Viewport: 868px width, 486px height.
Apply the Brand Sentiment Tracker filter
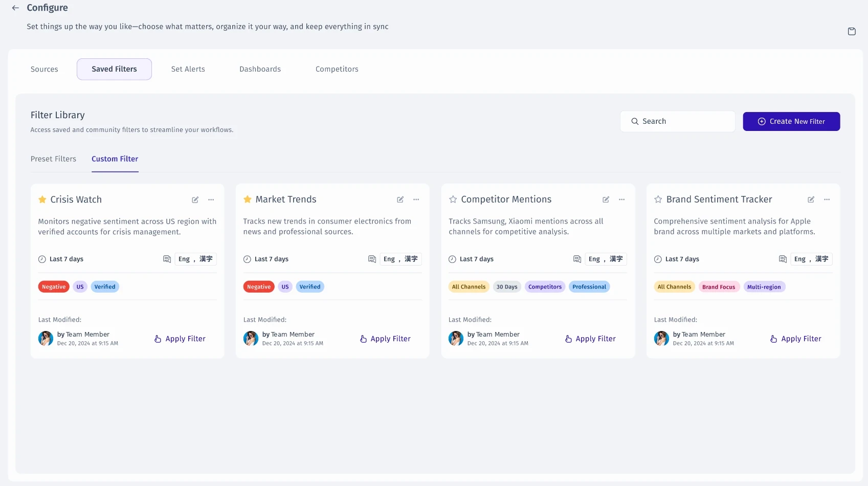pos(796,339)
